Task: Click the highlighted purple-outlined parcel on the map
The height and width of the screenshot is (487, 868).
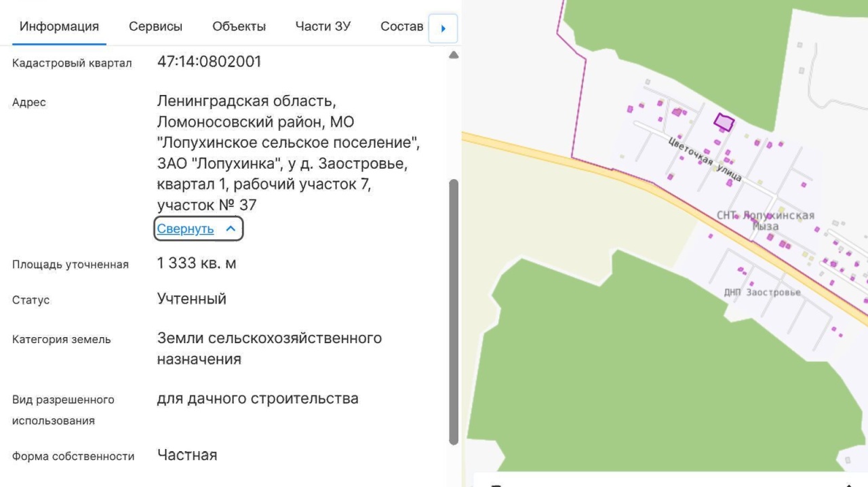Action: point(724,123)
